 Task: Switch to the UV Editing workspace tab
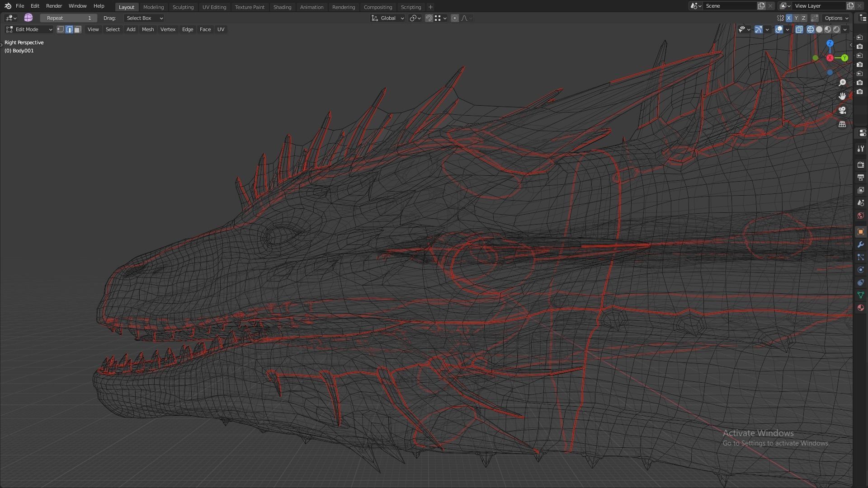(214, 7)
